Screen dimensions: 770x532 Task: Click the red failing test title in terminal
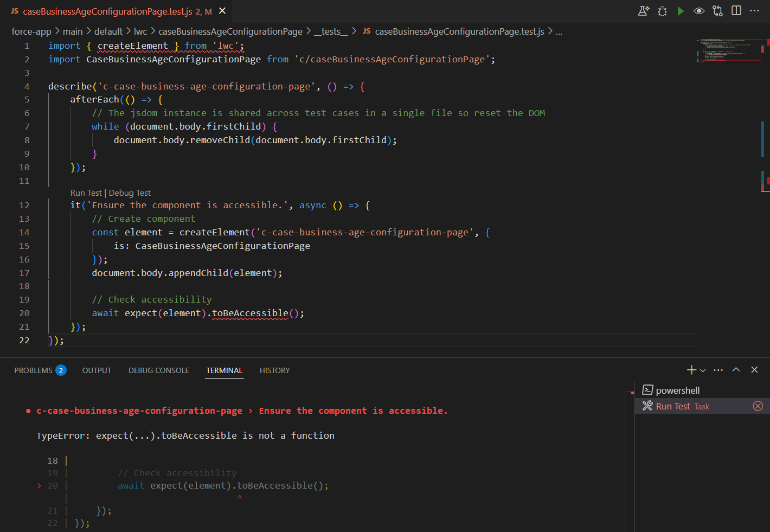242,411
